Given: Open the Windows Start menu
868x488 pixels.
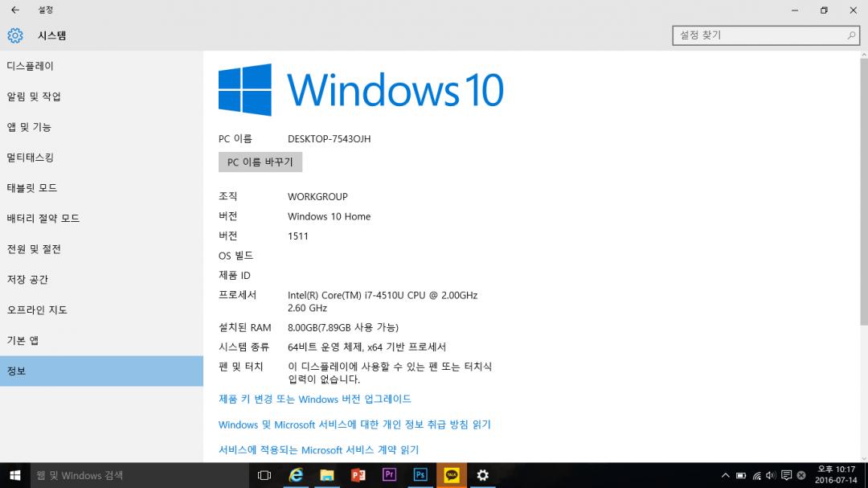Looking at the screenshot, I should pos(14,475).
